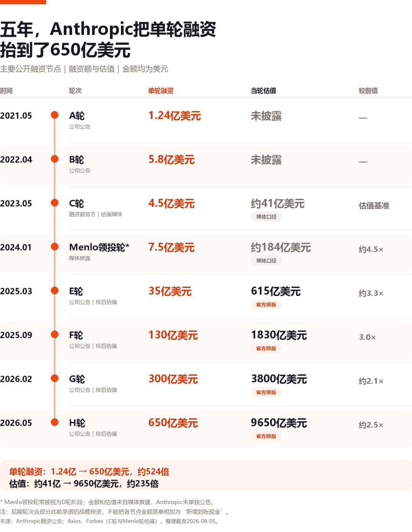Click the 官方投后 badge under 1830亿美元

click(x=266, y=348)
